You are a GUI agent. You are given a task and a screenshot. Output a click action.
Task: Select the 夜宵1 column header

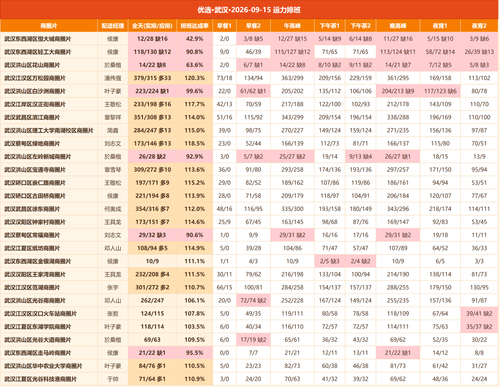440,26
